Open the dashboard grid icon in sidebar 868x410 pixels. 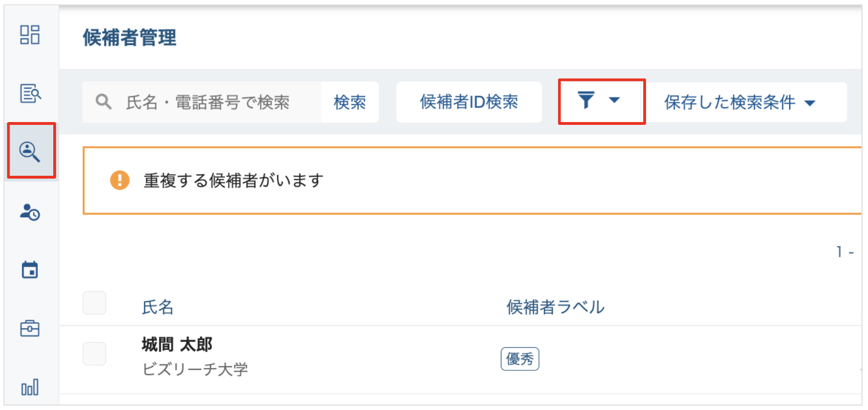(x=30, y=35)
